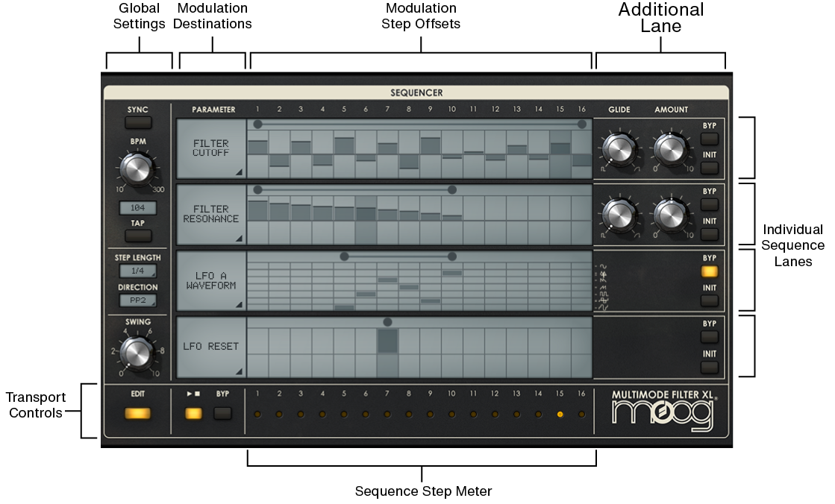This screenshot has height=504, width=835.
Task: Click INIT on the Filter Resonance lane
Action: 710,235
